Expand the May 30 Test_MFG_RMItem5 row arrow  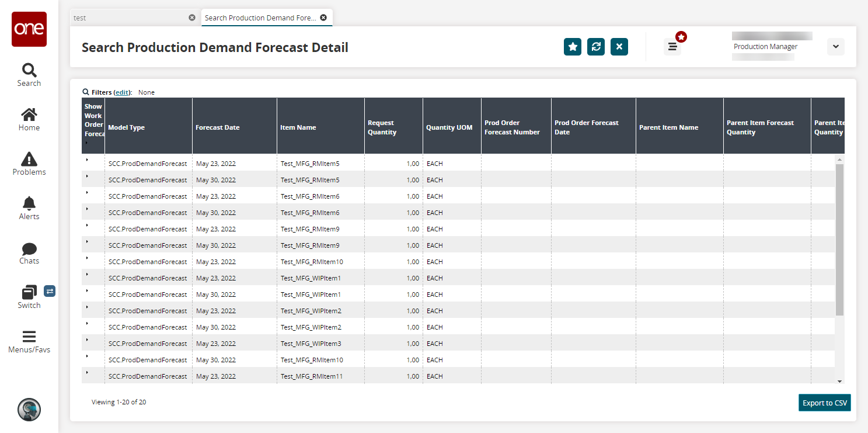87,176
